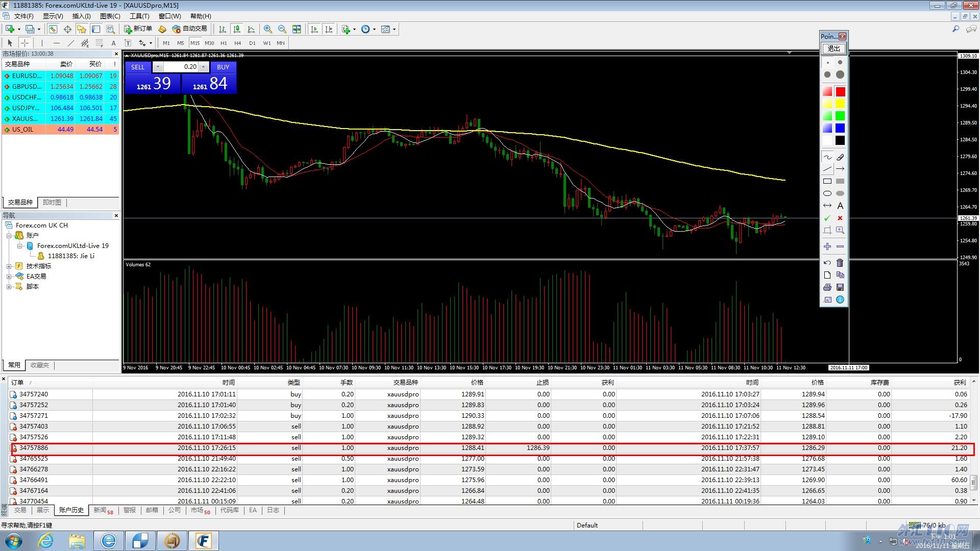Toggle the Data Window crosshair-circle icon
Screen dimensions: 980x551
[67, 29]
